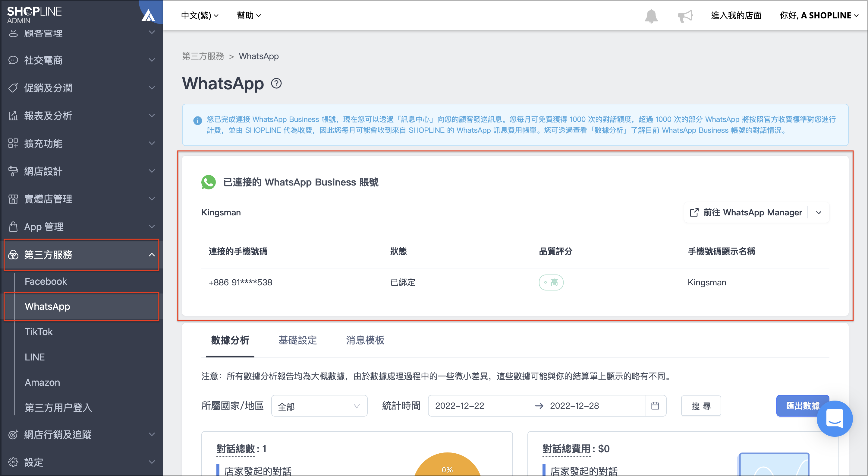868x476 pixels.
Task: Click the phone number +886 91****538
Action: (x=240, y=282)
